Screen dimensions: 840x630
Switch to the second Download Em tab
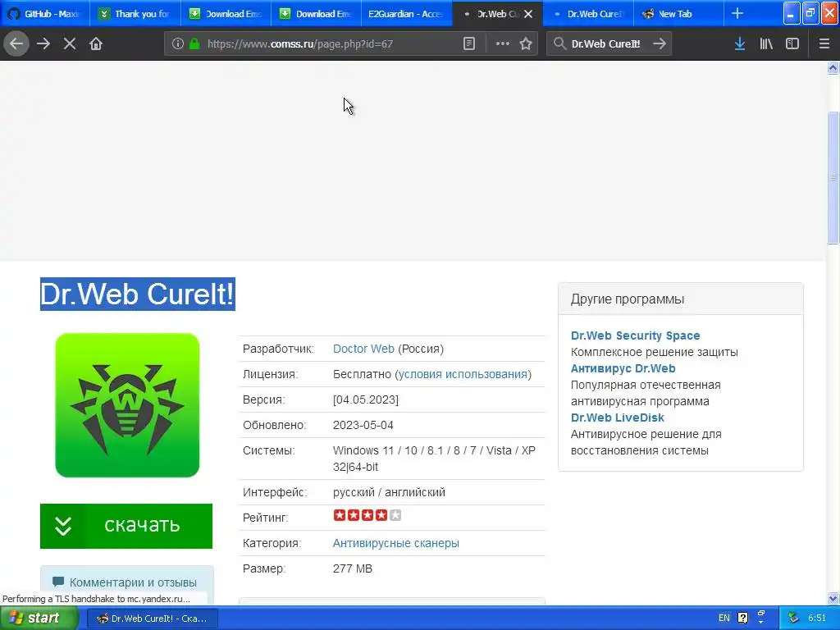(x=317, y=14)
